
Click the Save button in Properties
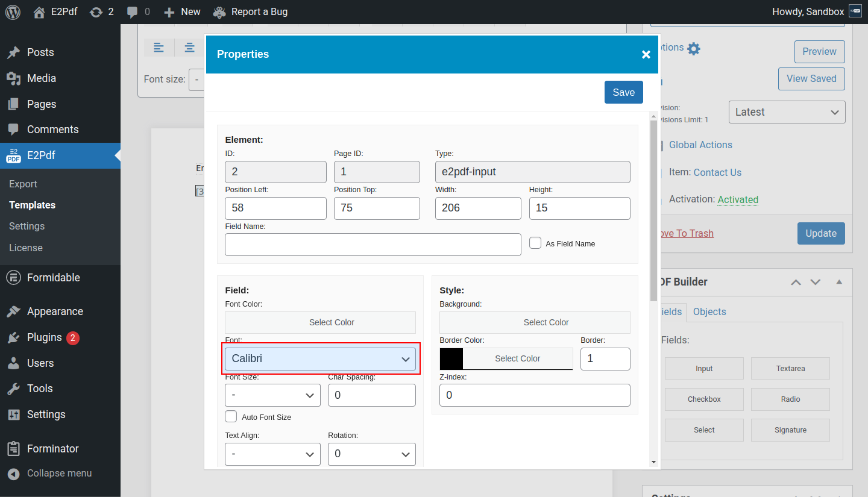[623, 92]
